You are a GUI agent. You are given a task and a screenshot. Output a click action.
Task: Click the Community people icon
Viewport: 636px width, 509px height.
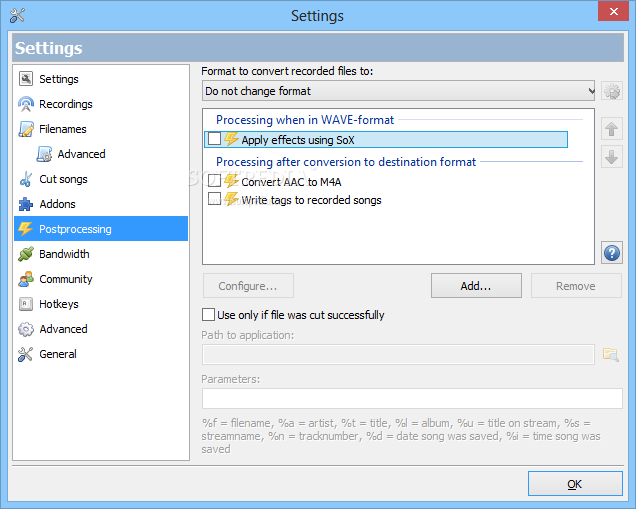tap(26, 279)
